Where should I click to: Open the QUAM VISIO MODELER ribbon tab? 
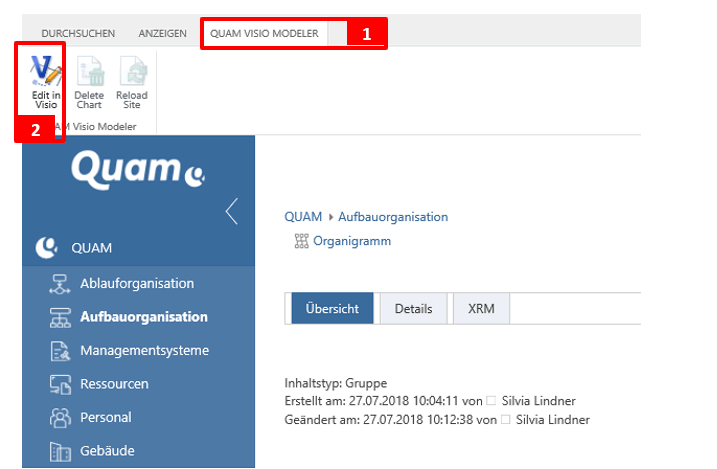pyautogui.click(x=264, y=34)
